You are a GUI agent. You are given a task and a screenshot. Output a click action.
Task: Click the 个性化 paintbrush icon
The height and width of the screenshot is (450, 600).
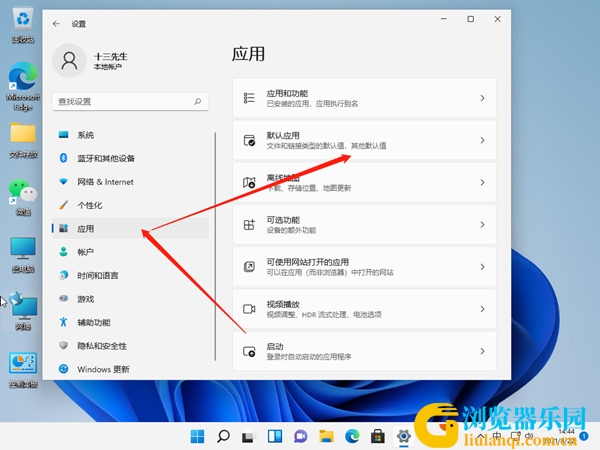[64, 205]
